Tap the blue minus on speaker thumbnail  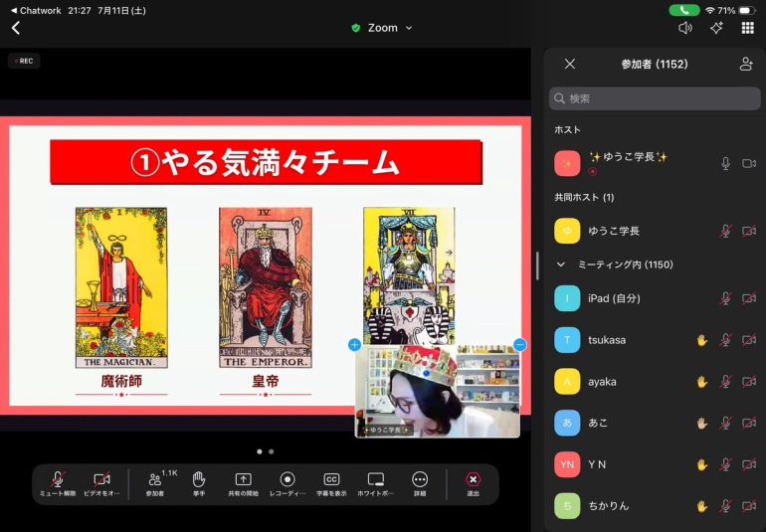pos(520,345)
